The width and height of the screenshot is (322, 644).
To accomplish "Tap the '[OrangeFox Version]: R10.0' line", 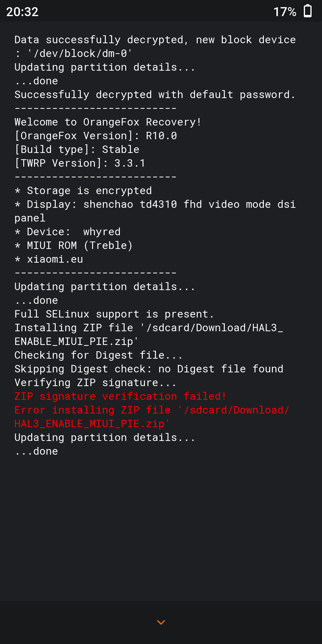I will (96, 136).
